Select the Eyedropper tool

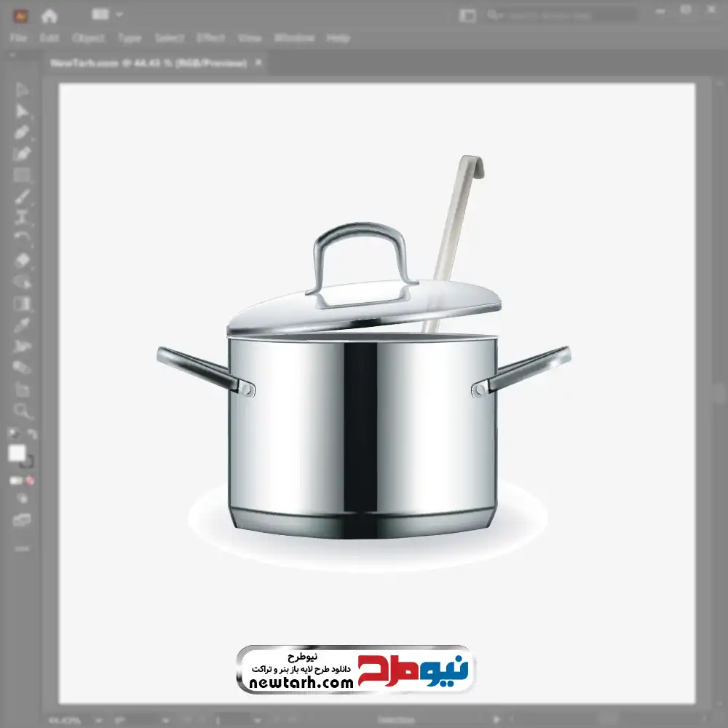coord(22,325)
